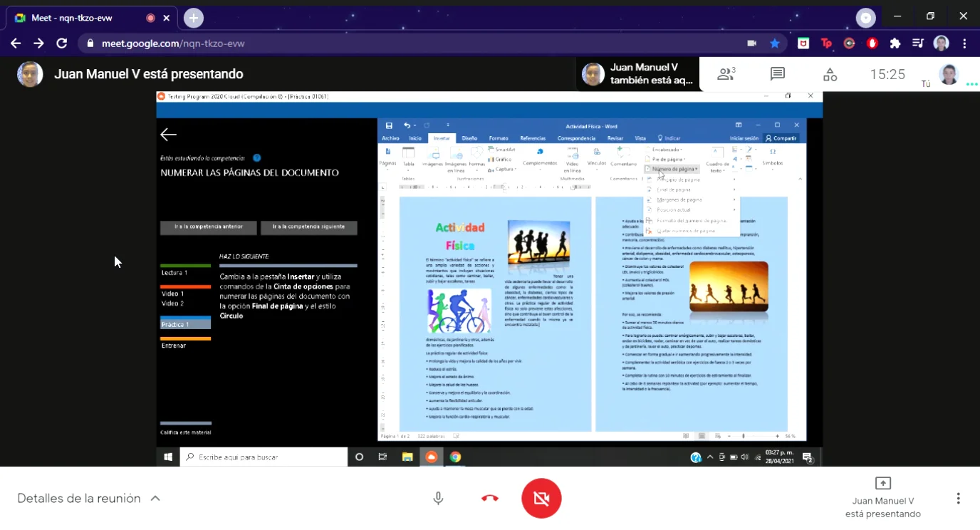The height and width of the screenshot is (530, 980).
Task: Click Ir a la competencia siguiente
Action: point(308,227)
